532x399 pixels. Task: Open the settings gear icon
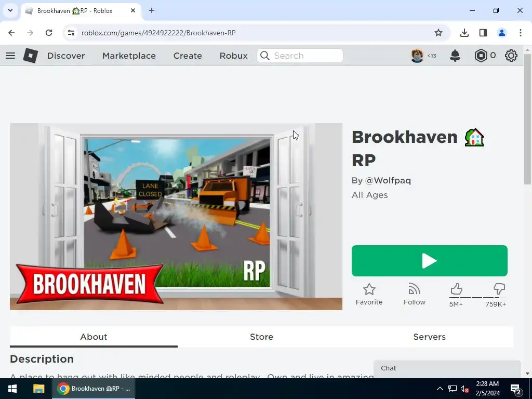pos(511,56)
